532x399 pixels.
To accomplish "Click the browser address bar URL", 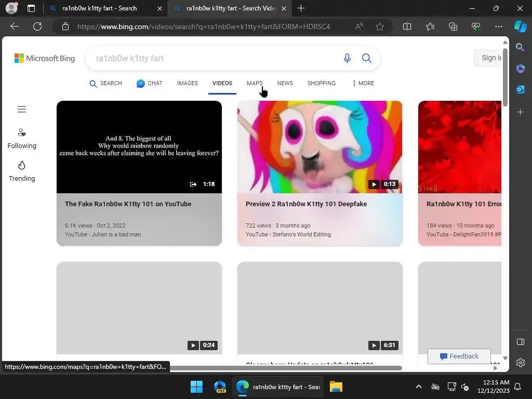I will point(204,26).
